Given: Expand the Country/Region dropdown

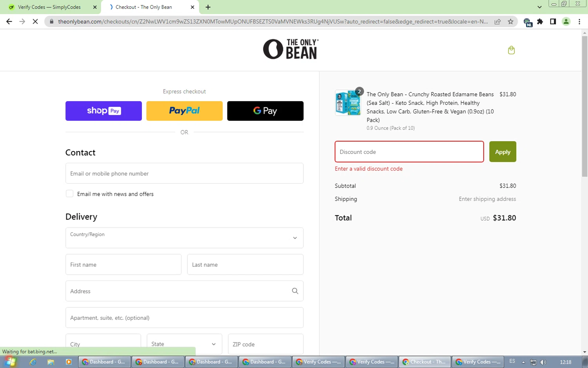Looking at the screenshot, I should [184, 238].
